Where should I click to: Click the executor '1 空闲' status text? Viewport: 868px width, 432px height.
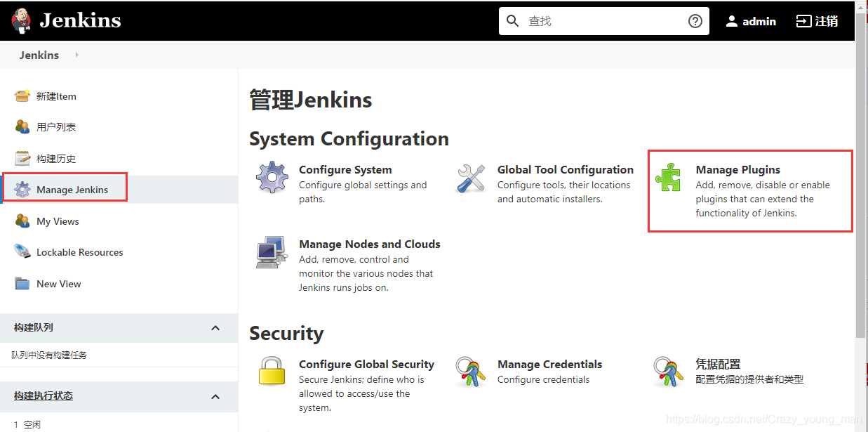[27, 425]
